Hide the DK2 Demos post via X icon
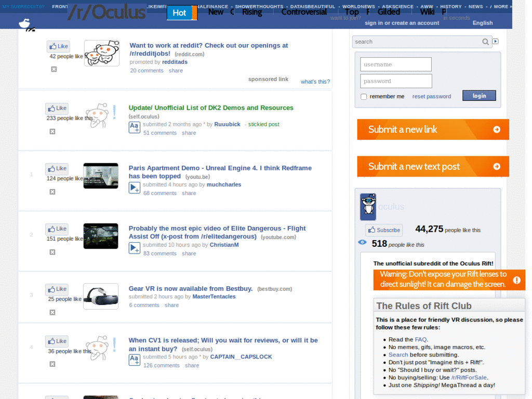 52,131
